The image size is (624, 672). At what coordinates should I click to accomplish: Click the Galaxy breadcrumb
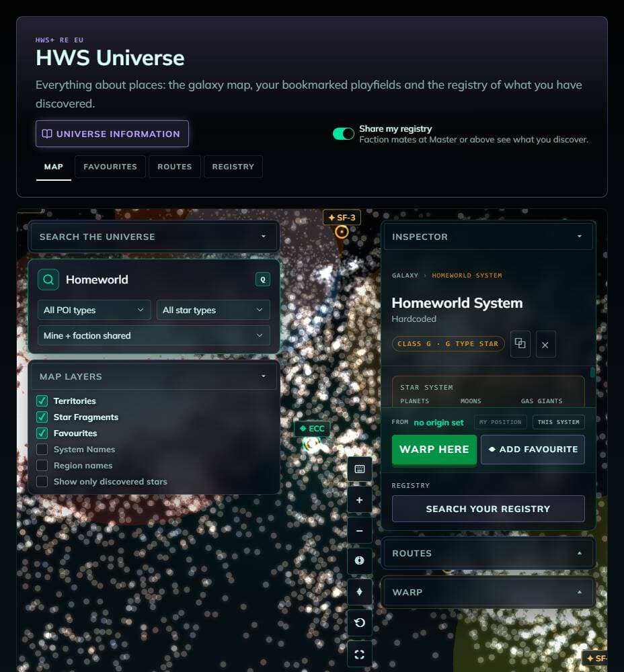[x=405, y=275]
